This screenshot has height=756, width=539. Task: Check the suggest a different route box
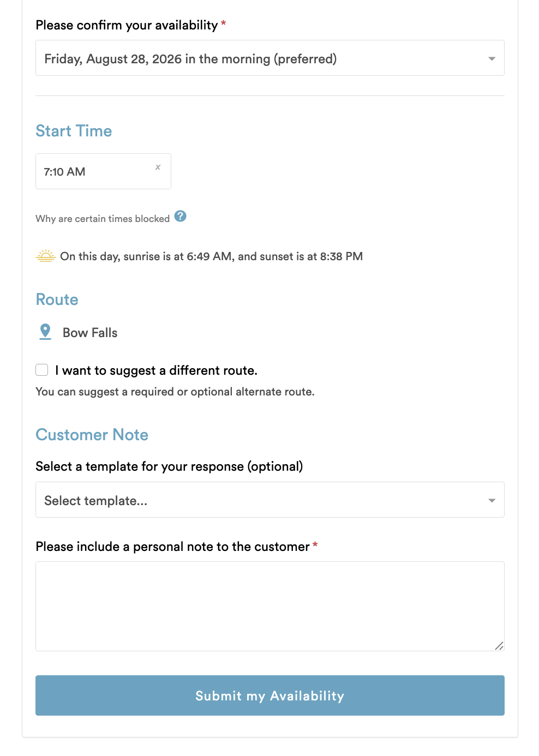click(x=42, y=370)
